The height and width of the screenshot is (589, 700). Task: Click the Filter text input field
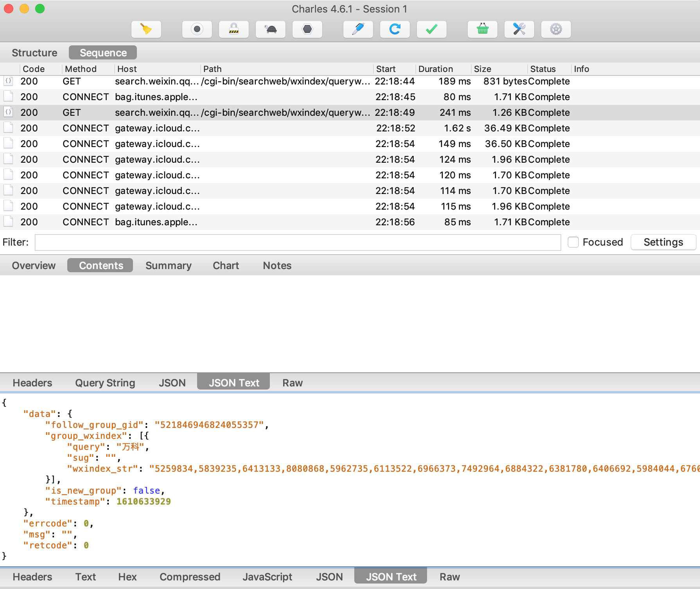tap(298, 242)
